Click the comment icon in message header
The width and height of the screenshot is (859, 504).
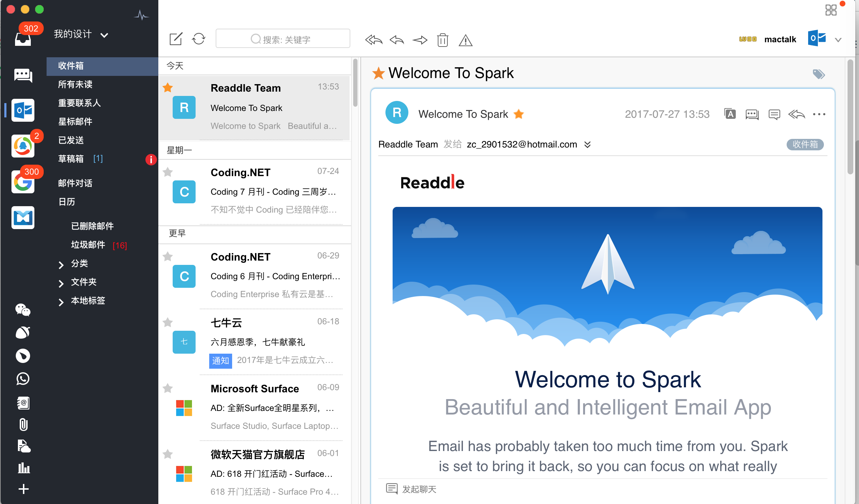coord(774,115)
